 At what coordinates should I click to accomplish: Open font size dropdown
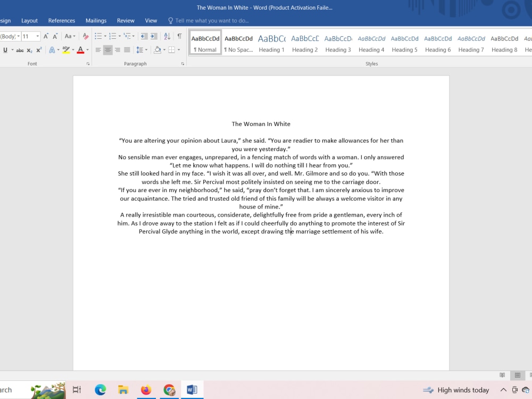pos(38,36)
